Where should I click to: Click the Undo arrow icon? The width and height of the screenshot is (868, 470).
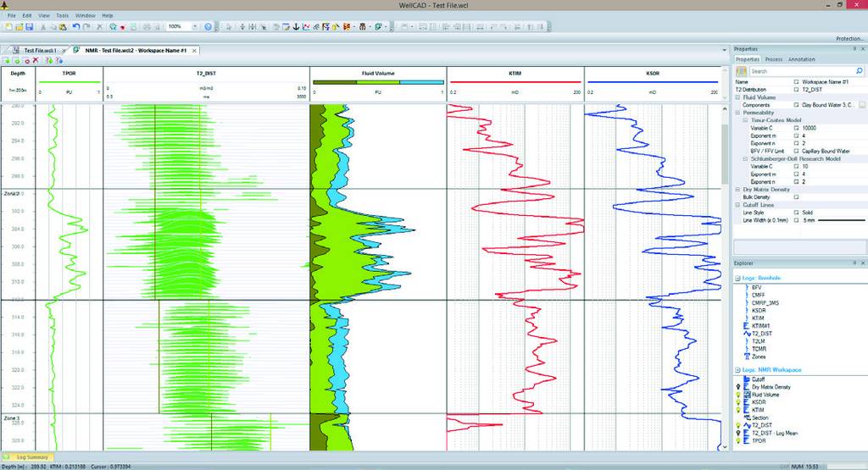[75, 26]
